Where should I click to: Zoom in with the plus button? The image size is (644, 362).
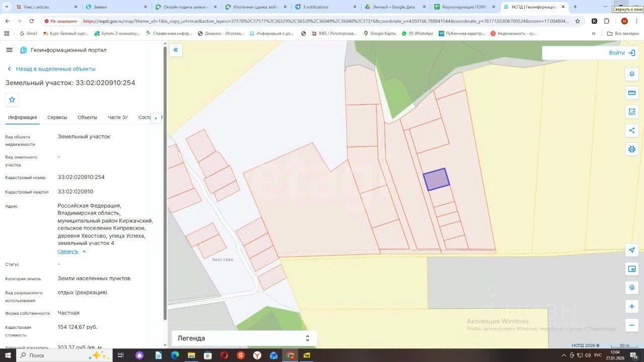tap(632, 306)
